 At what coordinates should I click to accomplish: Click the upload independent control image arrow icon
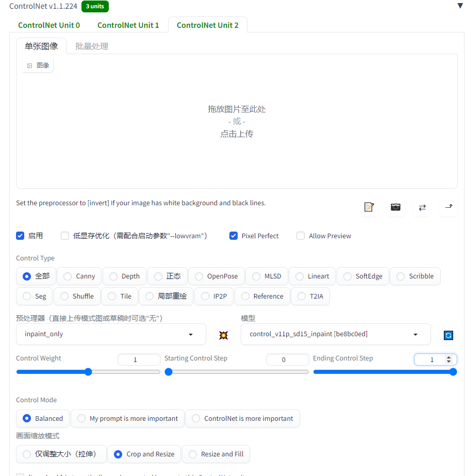tap(448, 207)
